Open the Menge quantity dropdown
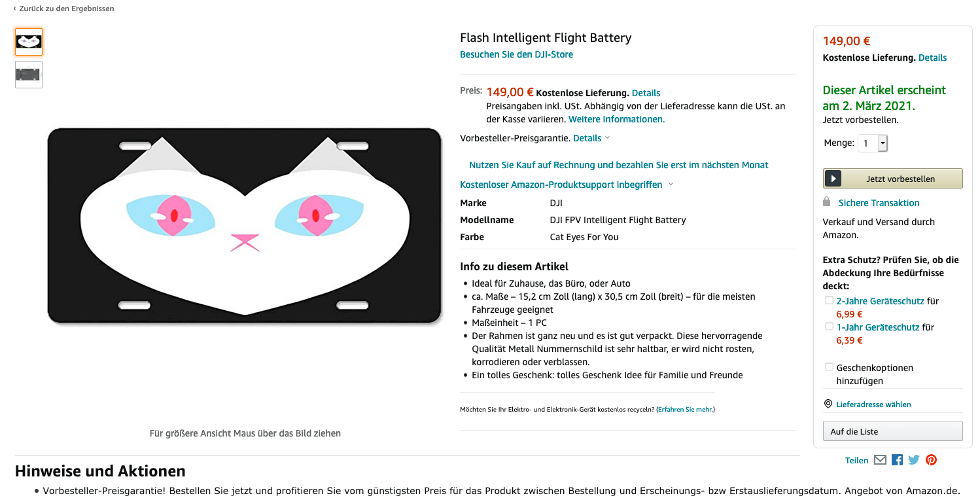The image size is (980, 500). point(873,143)
